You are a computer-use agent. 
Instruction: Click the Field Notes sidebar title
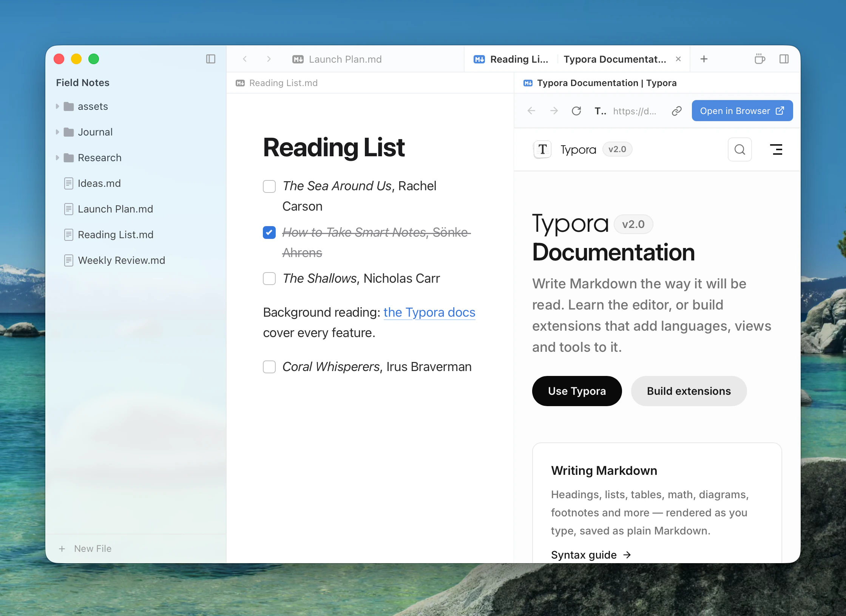click(83, 83)
